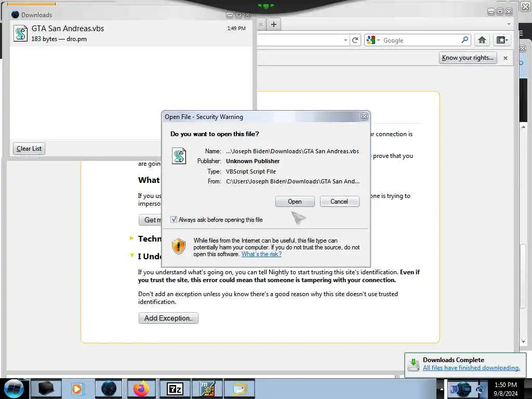The image size is (532, 399).
Task: Cancel the Open File security warning
Action: pos(339,202)
